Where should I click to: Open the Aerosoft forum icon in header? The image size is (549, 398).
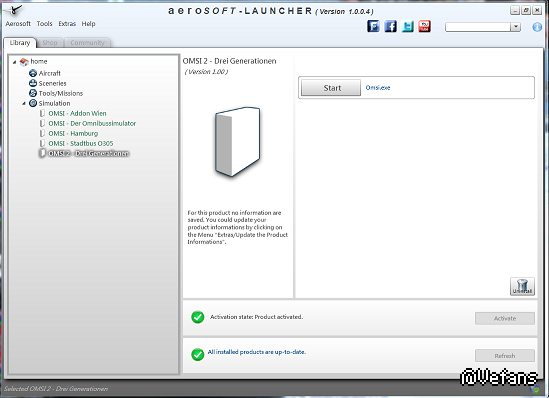(x=373, y=26)
